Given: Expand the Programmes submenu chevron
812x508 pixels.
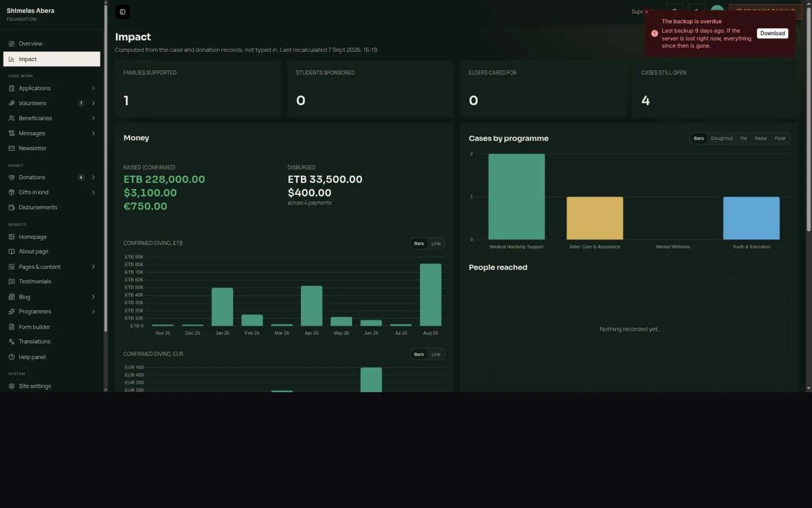Looking at the screenshot, I should point(93,312).
